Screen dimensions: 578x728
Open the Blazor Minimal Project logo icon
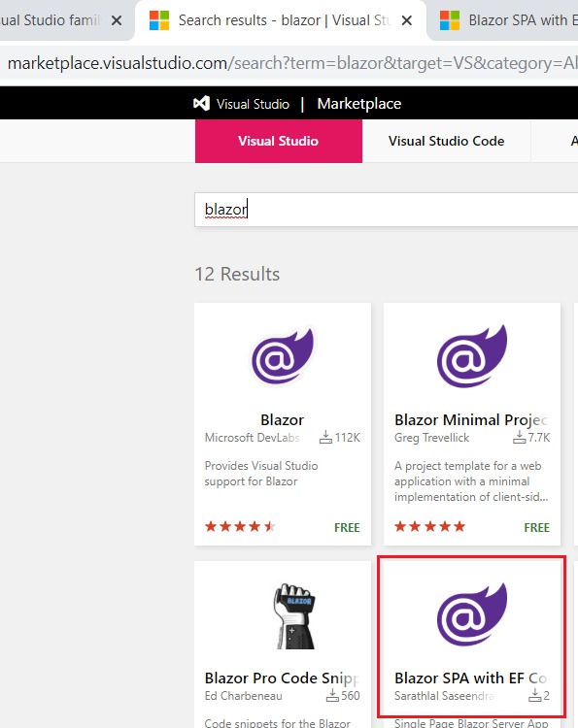coord(471,356)
